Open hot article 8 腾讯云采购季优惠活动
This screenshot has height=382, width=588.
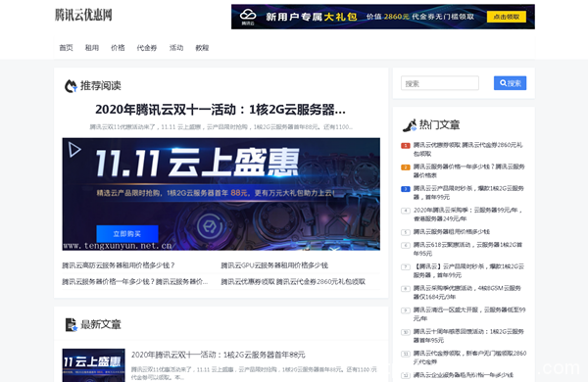point(466,293)
